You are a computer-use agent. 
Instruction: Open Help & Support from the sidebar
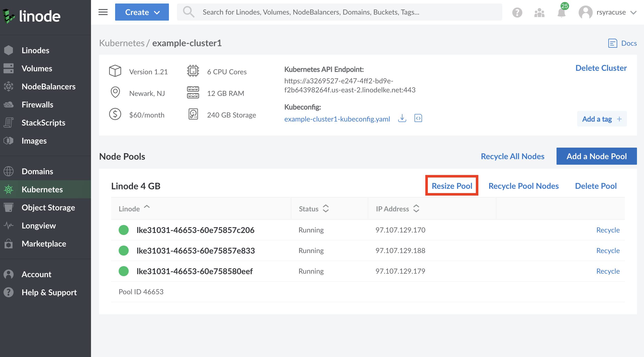click(x=49, y=292)
